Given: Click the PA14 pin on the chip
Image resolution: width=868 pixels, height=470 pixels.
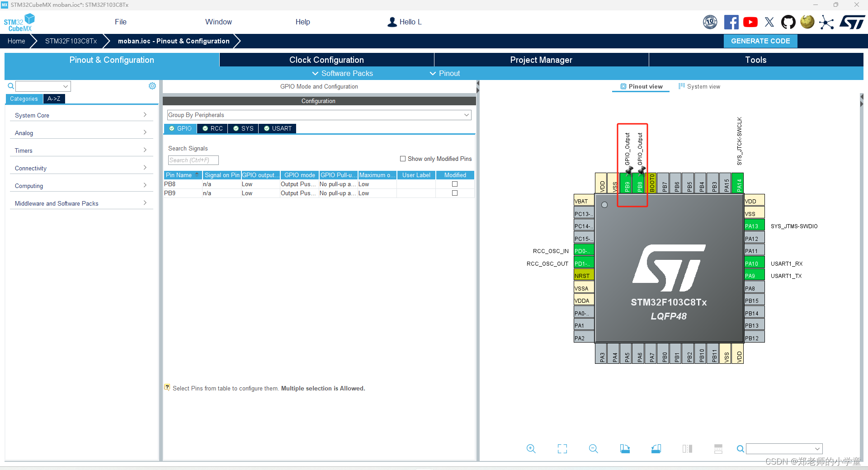Looking at the screenshot, I should click(739, 183).
